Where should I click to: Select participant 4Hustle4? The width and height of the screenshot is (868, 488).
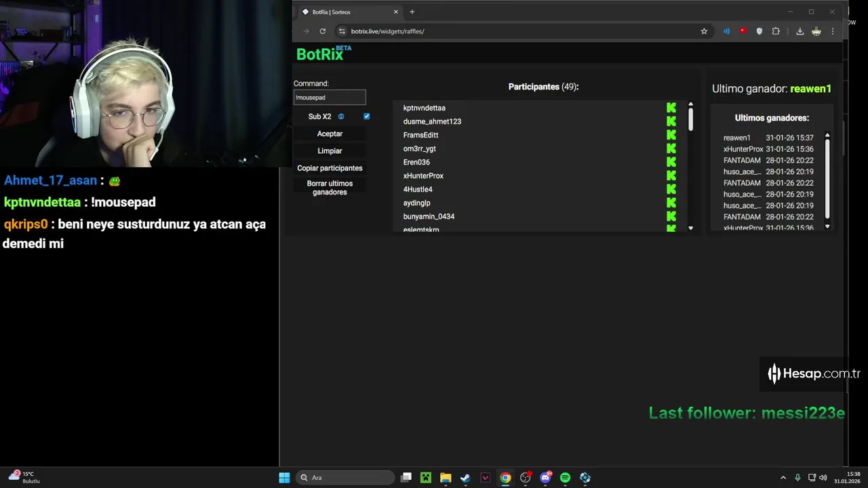pos(418,189)
